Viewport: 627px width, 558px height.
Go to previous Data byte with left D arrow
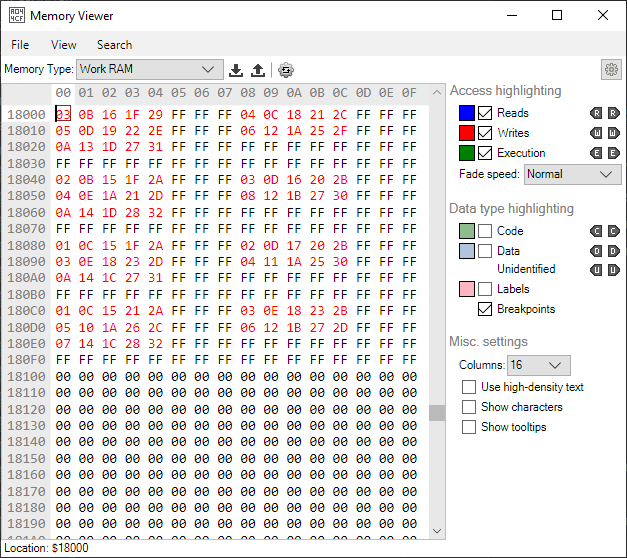596,251
